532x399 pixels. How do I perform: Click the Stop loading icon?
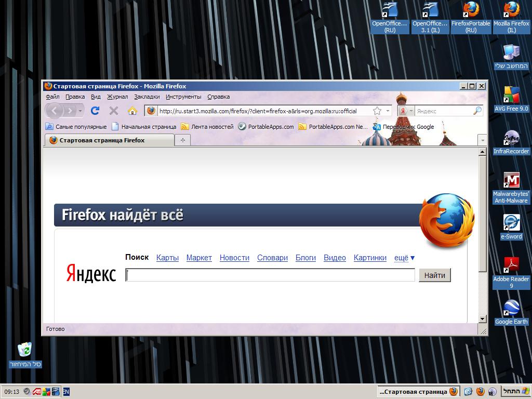pos(114,111)
